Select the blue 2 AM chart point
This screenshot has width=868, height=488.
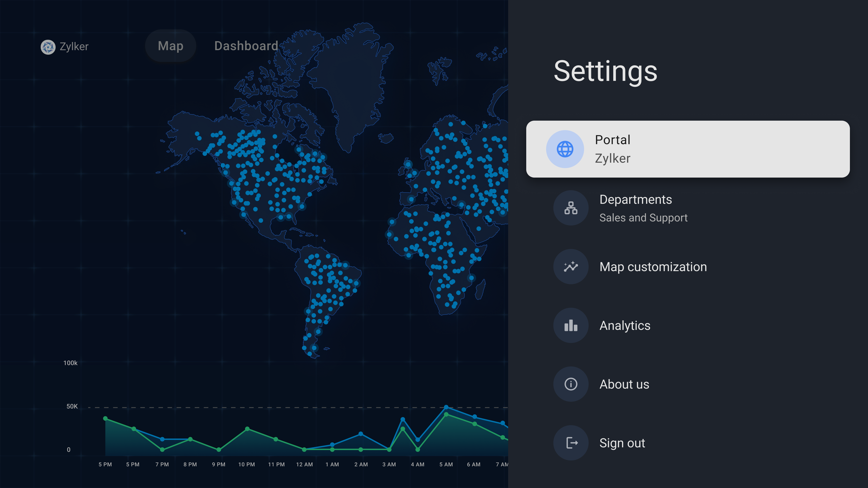point(361,434)
